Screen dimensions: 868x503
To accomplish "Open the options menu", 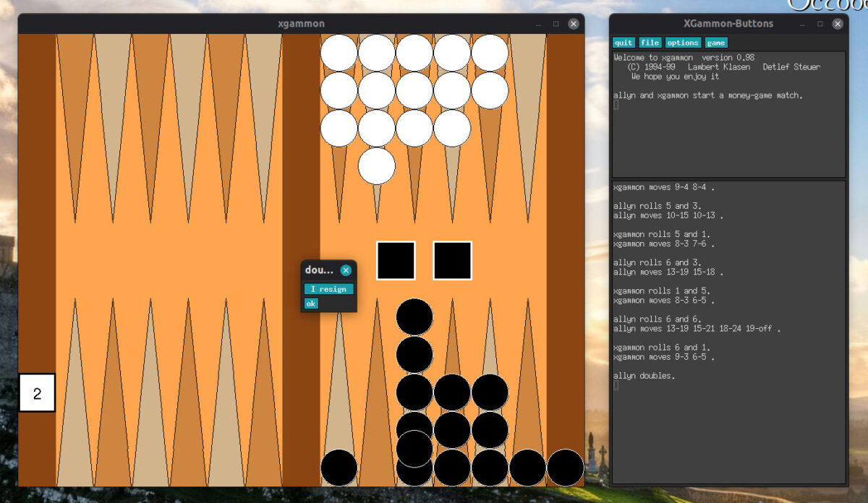I will [683, 43].
